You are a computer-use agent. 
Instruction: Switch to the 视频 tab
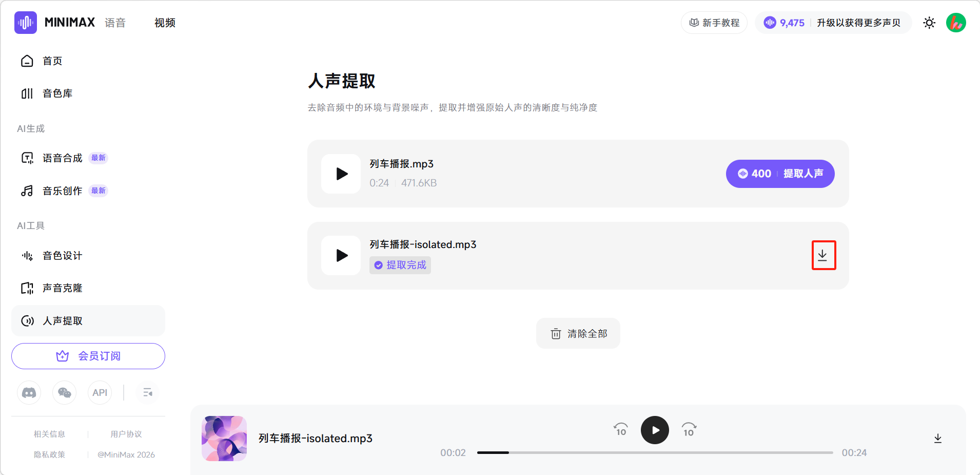[165, 23]
